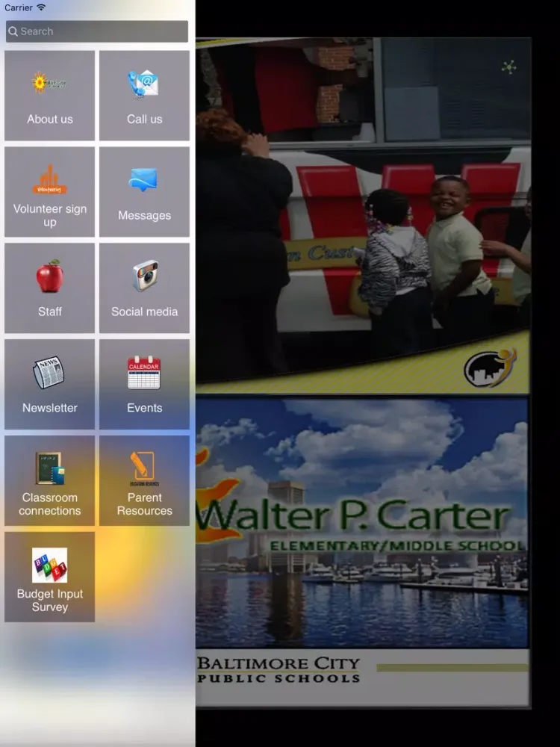560x747 pixels.
Task: Tap the Call us phone and email icon
Action: point(143,84)
